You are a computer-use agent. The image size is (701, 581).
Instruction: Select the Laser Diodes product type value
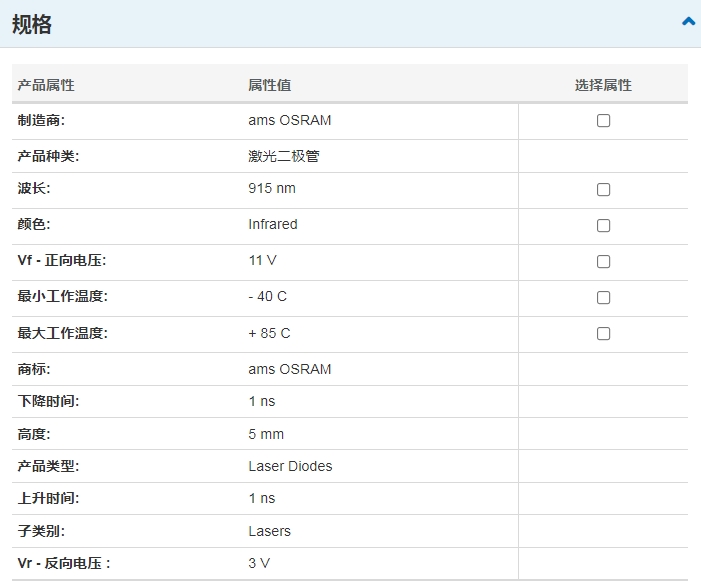click(x=290, y=466)
